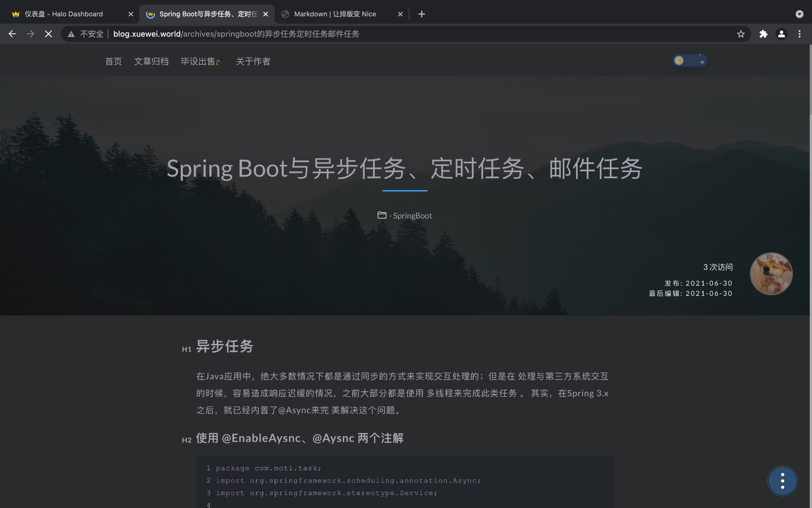Click the 最后编辑 date text

[x=691, y=293]
